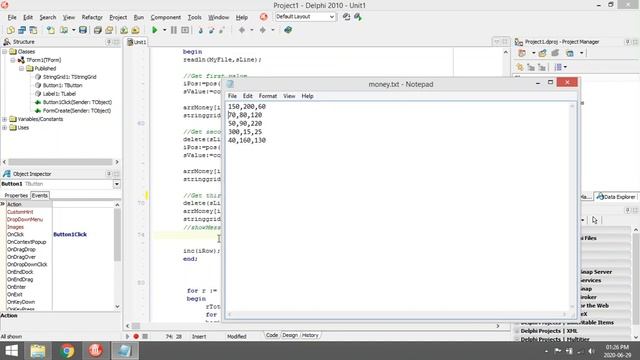Select Label1: TLabel in Structure tree
The height and width of the screenshot is (360, 640).
[59, 94]
